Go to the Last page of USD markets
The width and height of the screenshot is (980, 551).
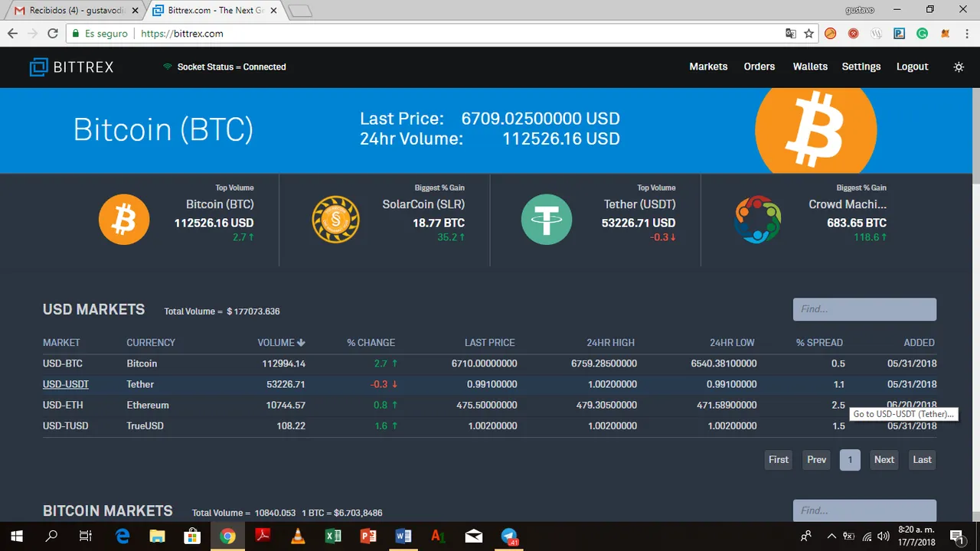[x=923, y=460]
